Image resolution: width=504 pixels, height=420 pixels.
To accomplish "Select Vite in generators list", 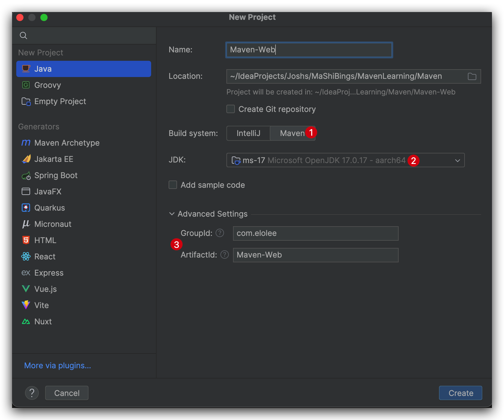I will [x=84, y=305].
